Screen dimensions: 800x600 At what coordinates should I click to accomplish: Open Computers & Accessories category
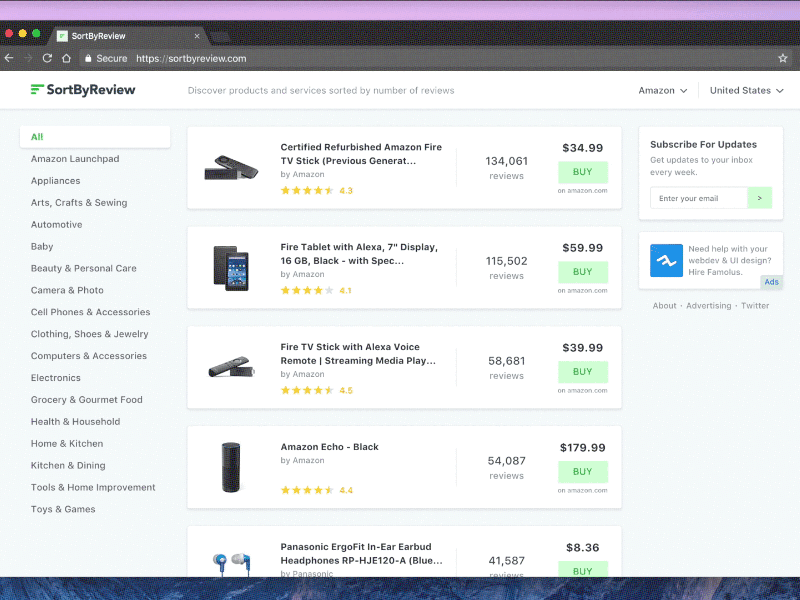[x=89, y=356]
